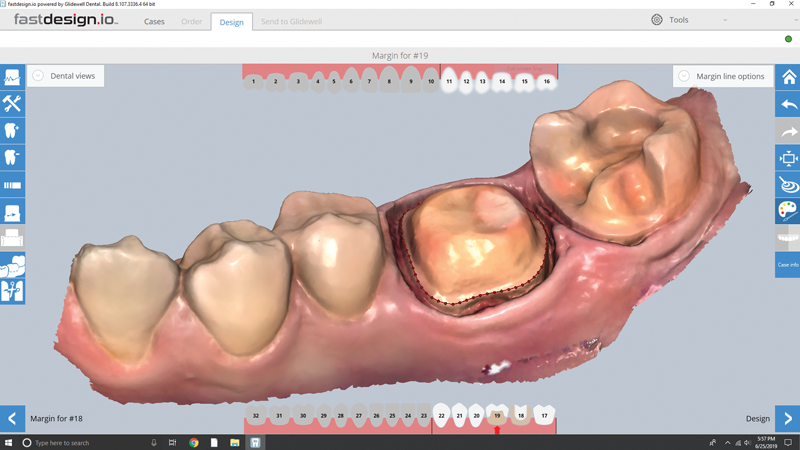The image size is (800, 450).
Task: Select tooth 11 in upper chart
Action: coord(449,81)
